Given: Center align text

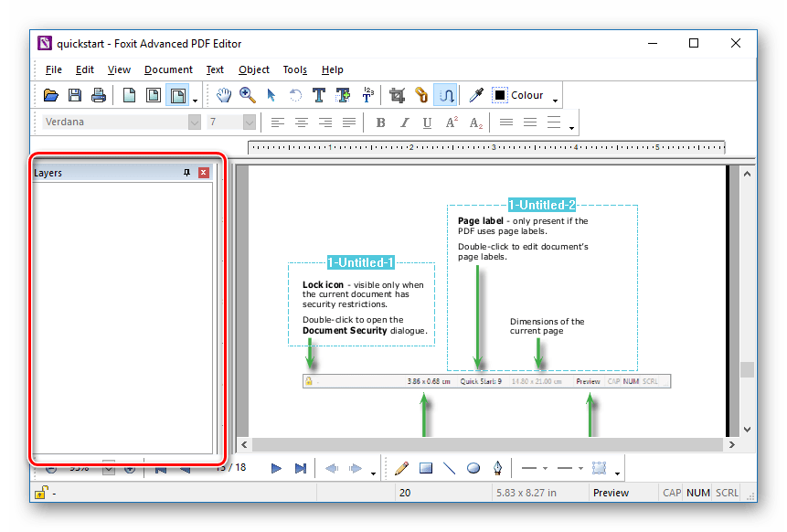Looking at the screenshot, I should 301,122.
